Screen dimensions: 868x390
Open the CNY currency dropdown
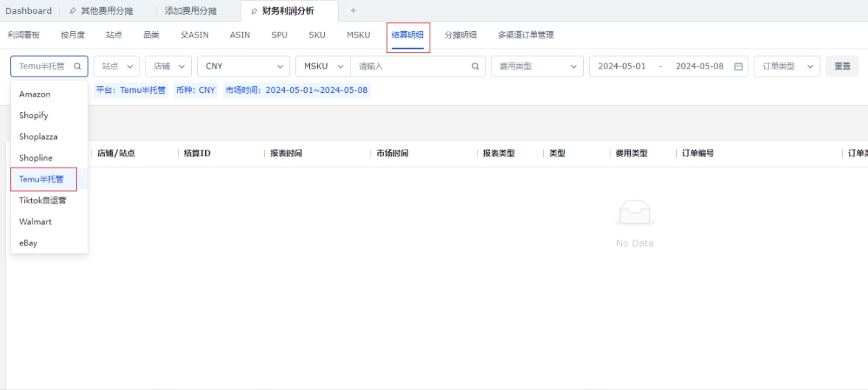click(244, 66)
